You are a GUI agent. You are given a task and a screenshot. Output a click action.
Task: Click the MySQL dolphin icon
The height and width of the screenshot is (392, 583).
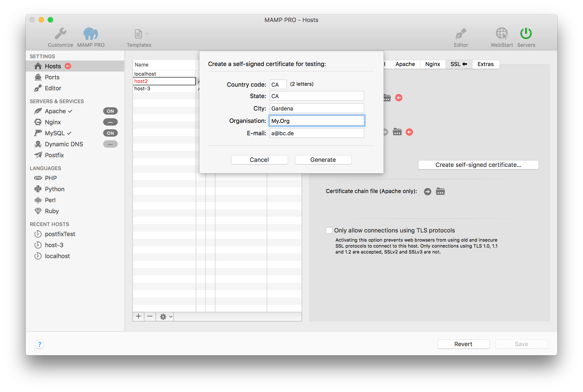coord(38,133)
